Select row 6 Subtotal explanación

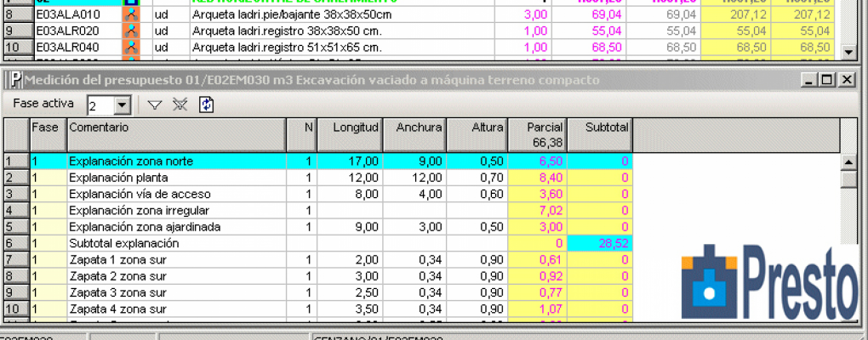[175, 242]
